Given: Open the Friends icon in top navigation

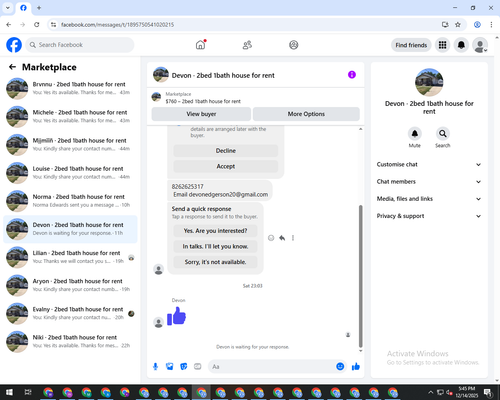Looking at the screenshot, I should coord(247,45).
